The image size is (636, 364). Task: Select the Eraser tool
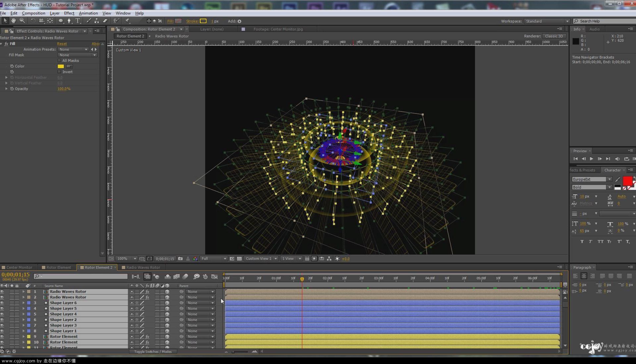[x=105, y=21]
